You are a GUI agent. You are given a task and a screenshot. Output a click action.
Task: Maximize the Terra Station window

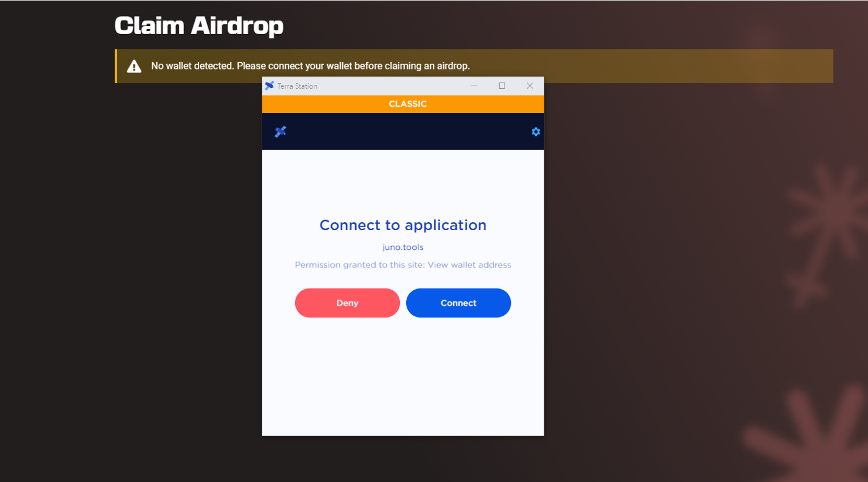pyautogui.click(x=502, y=86)
